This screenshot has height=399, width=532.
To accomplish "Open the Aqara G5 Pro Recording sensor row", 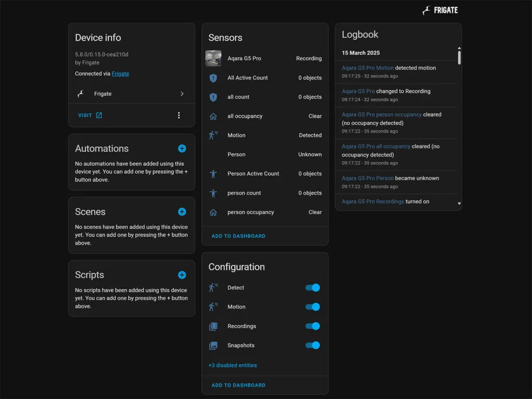I will 264,58.
